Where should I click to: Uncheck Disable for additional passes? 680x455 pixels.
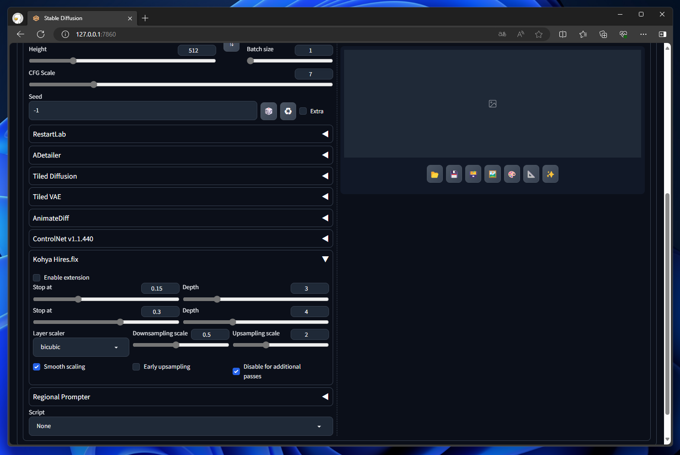(x=236, y=371)
